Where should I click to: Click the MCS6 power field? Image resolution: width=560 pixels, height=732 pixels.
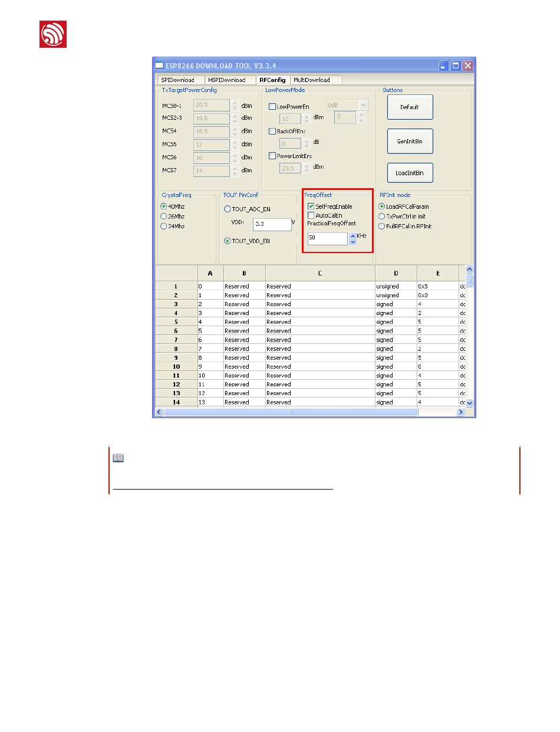point(212,157)
